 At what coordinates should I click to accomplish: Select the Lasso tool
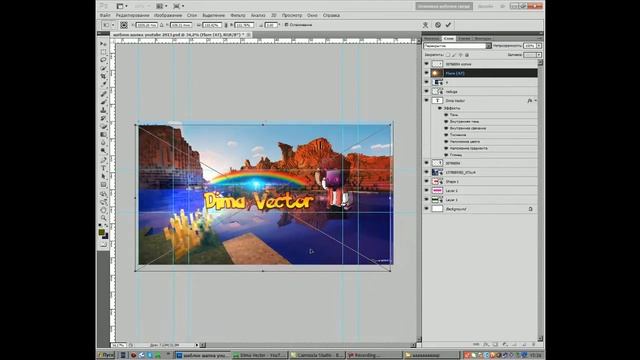tap(103, 60)
